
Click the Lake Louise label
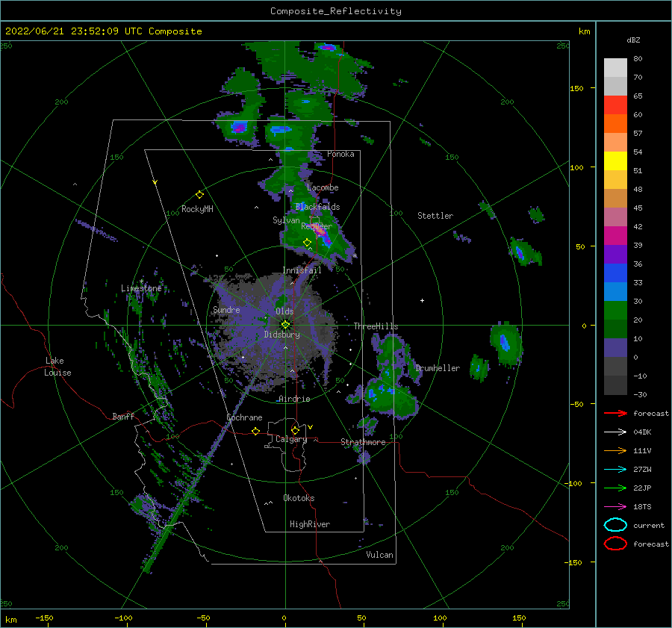pos(58,367)
